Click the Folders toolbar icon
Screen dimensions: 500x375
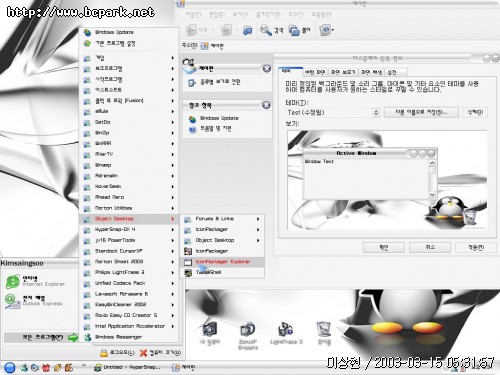tap(294, 30)
